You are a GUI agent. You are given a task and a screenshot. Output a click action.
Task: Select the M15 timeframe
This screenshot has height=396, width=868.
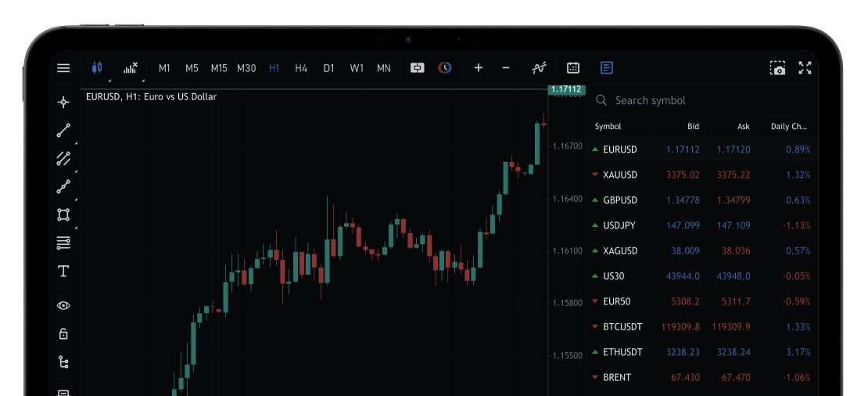click(219, 68)
